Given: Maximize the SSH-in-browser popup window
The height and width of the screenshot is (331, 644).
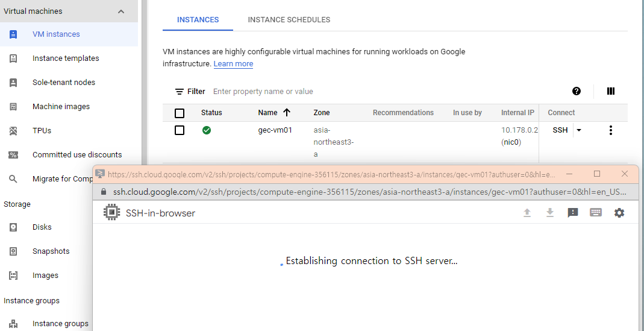Looking at the screenshot, I should pyautogui.click(x=597, y=174).
